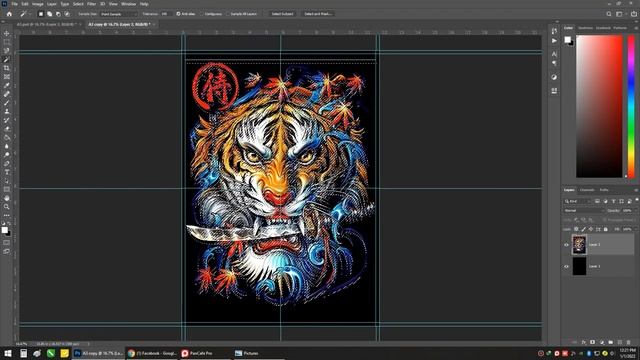Image resolution: width=640 pixels, height=360 pixels.
Task: Select the Crop tool
Action: [7, 68]
